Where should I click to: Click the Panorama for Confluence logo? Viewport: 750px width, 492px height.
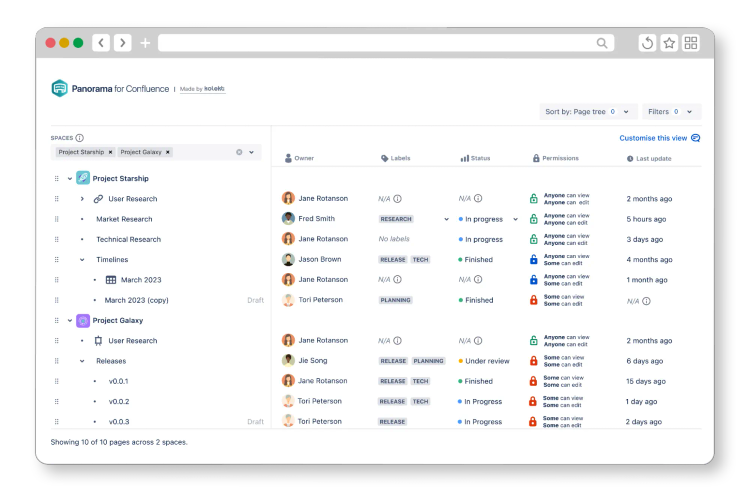click(x=59, y=88)
